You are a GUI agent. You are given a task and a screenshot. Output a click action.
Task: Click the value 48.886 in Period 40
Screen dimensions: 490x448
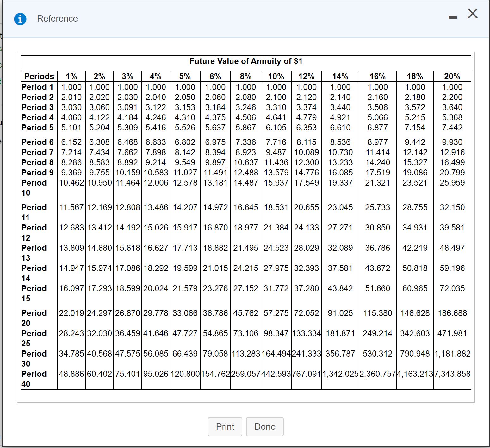click(x=71, y=374)
